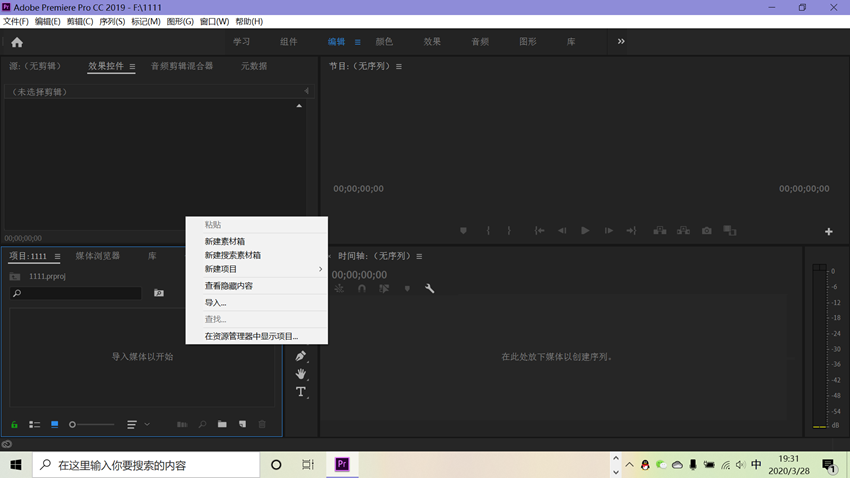This screenshot has height=478, width=850.
Task: Select the Hand tool
Action: pos(300,374)
